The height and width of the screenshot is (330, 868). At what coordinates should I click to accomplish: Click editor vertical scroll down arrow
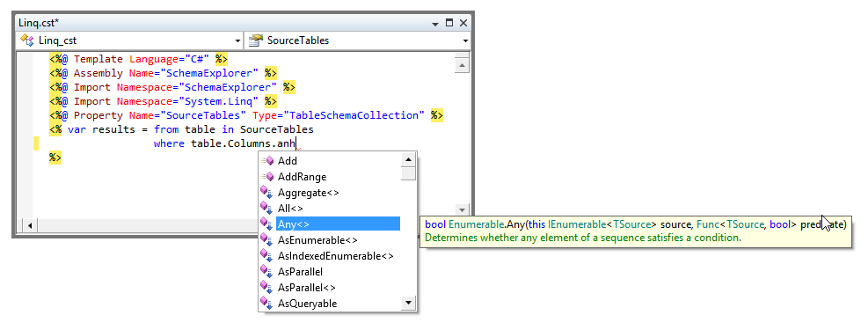click(462, 209)
